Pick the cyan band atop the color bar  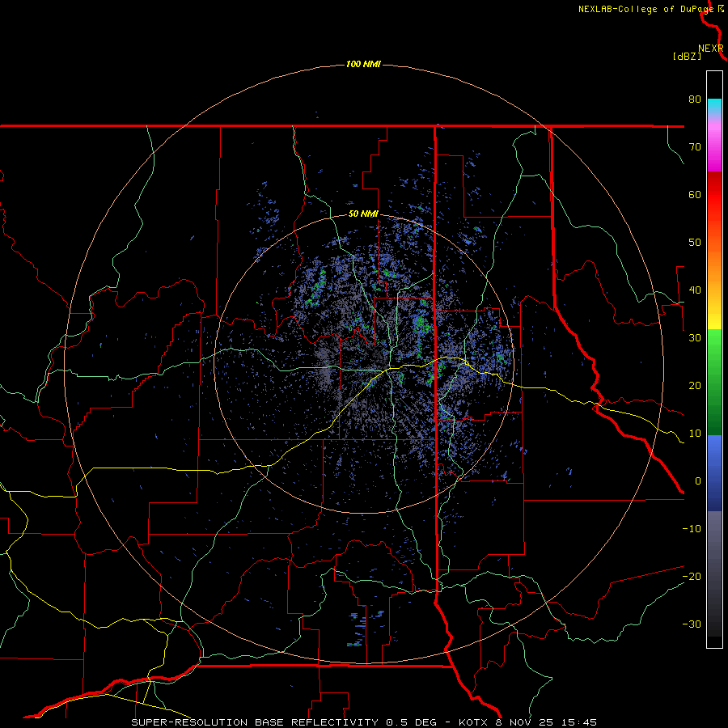pyautogui.click(x=714, y=108)
